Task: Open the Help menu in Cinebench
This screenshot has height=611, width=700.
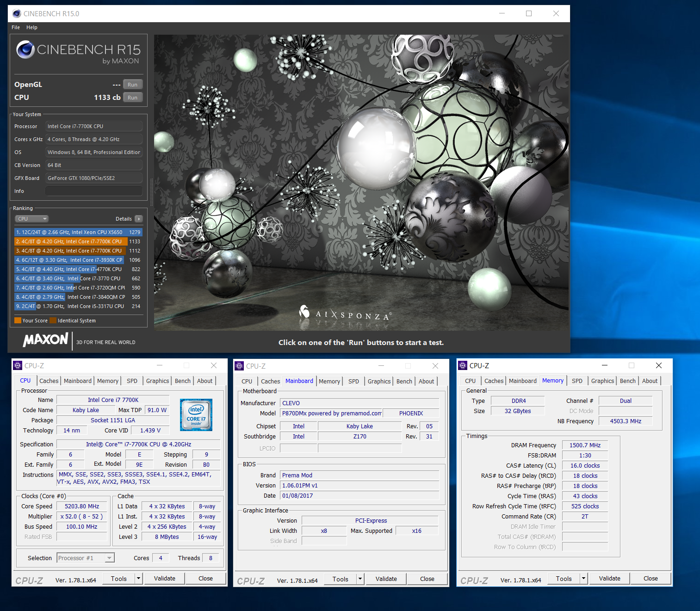Action: [x=32, y=27]
